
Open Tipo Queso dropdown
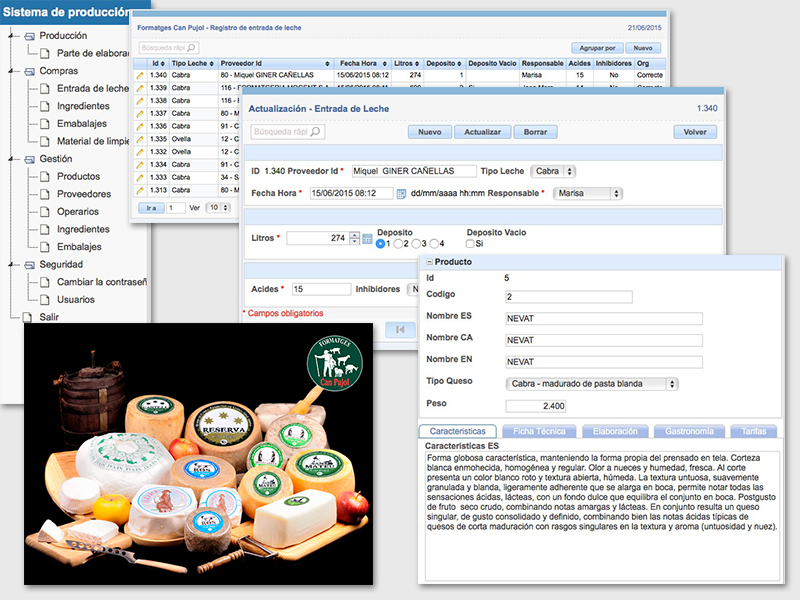[x=592, y=384]
